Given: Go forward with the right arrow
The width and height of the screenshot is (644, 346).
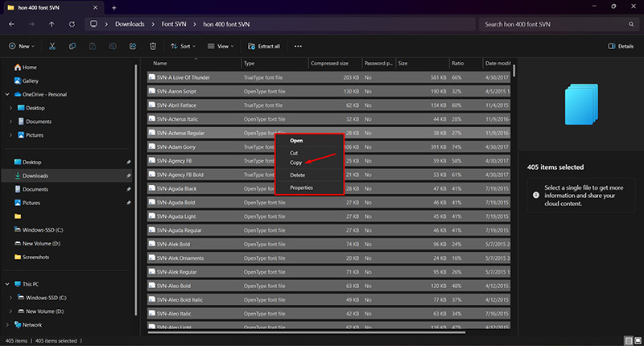Looking at the screenshot, I should (x=31, y=24).
